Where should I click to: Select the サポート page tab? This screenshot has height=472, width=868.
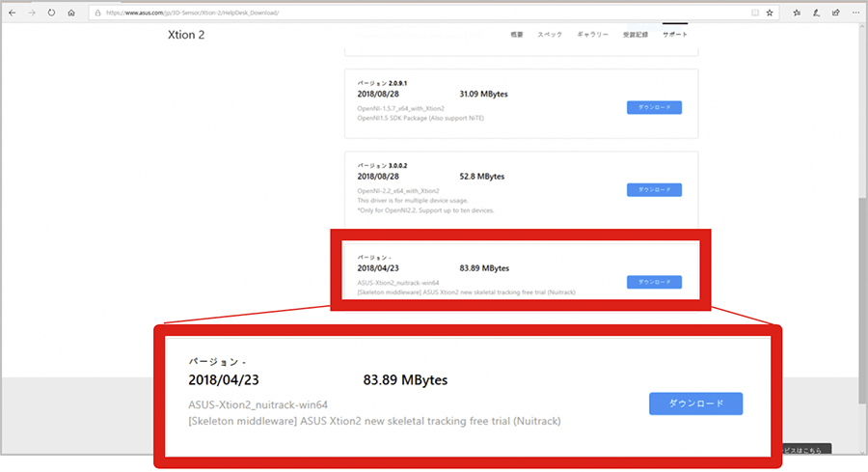coord(675,35)
